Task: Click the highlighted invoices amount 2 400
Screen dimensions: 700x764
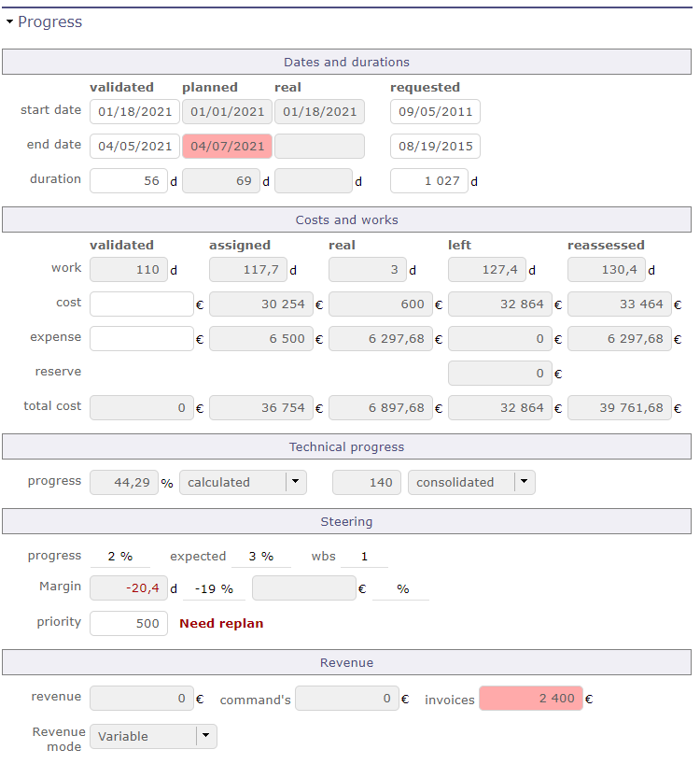Action: point(530,698)
